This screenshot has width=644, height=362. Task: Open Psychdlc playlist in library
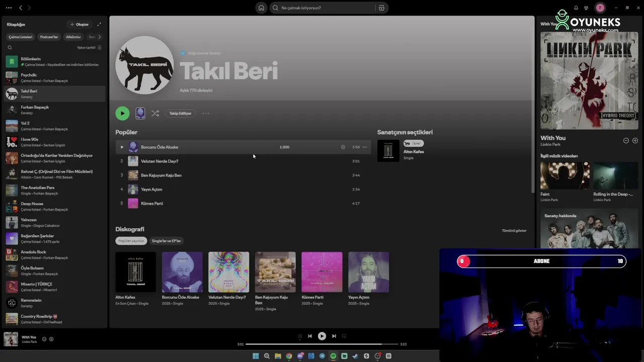[54, 78]
